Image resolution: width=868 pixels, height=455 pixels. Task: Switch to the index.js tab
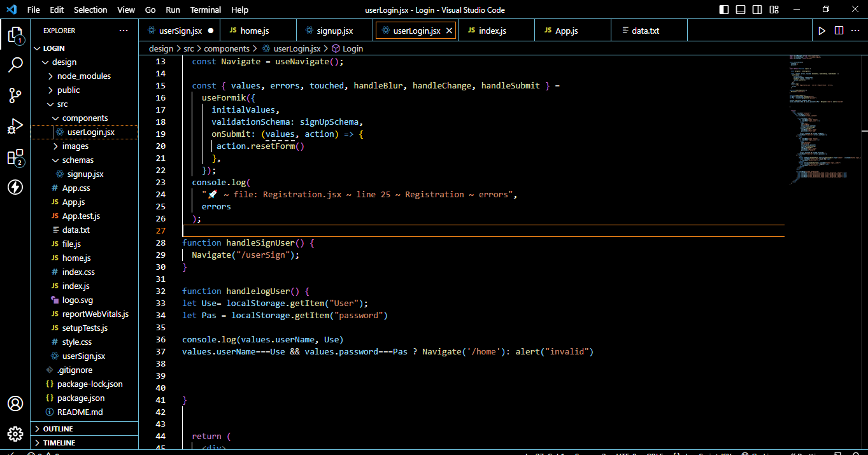pyautogui.click(x=496, y=31)
